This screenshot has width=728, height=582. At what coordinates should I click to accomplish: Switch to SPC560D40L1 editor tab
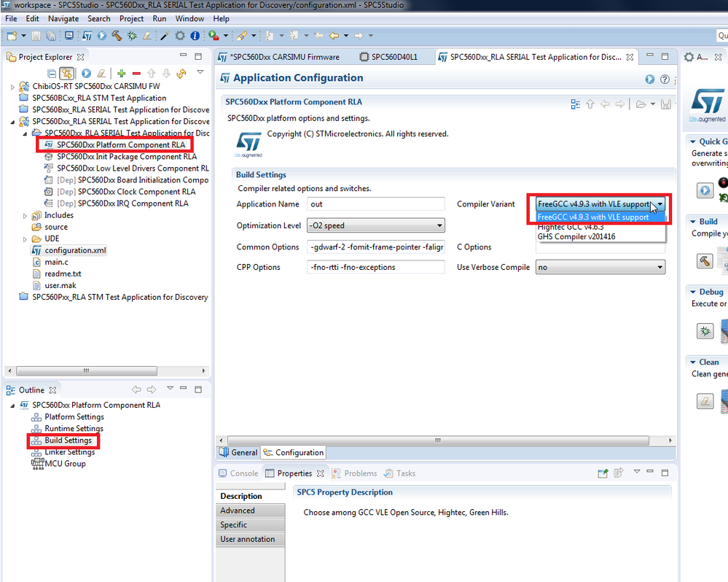click(x=389, y=57)
